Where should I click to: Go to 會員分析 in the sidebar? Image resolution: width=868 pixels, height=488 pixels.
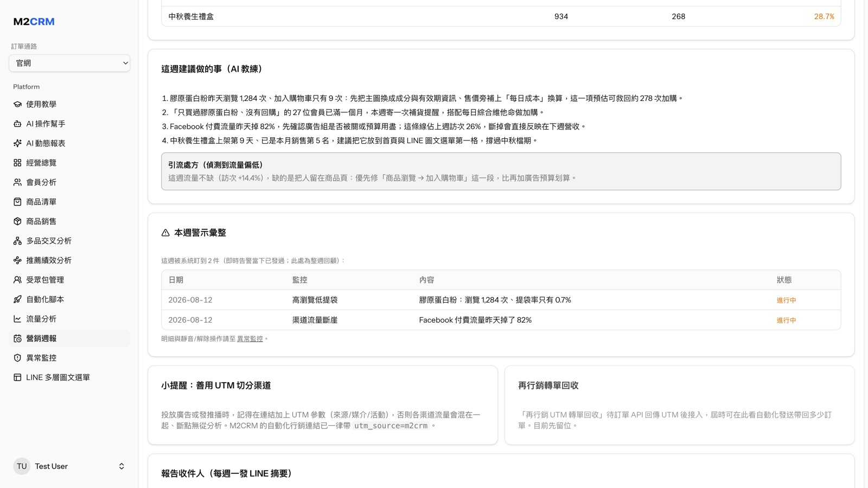[69, 182]
